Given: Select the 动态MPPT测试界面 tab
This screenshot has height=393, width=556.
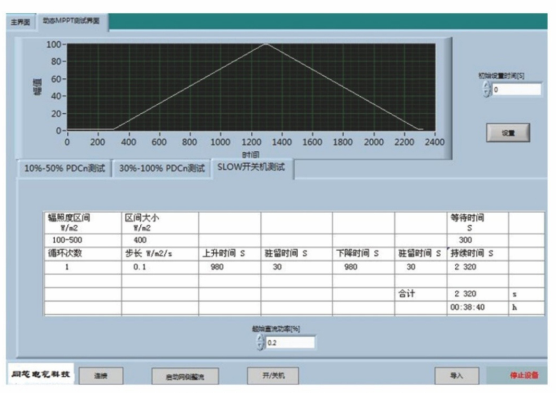Looking at the screenshot, I should [x=72, y=21].
